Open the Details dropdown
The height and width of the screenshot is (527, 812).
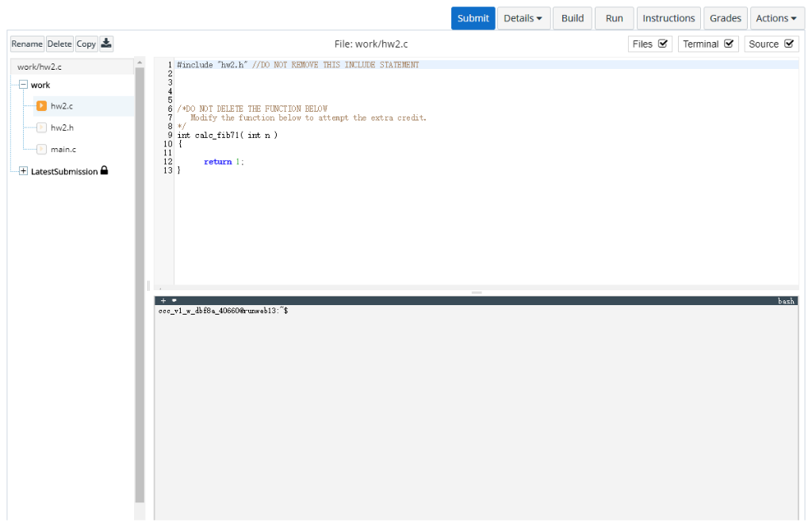(x=523, y=17)
